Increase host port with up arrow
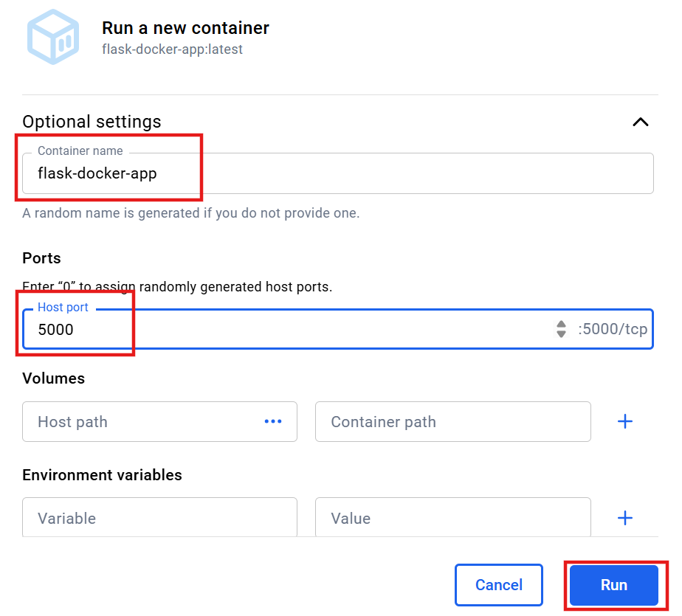Viewport: 682px width, 616px height. click(562, 324)
